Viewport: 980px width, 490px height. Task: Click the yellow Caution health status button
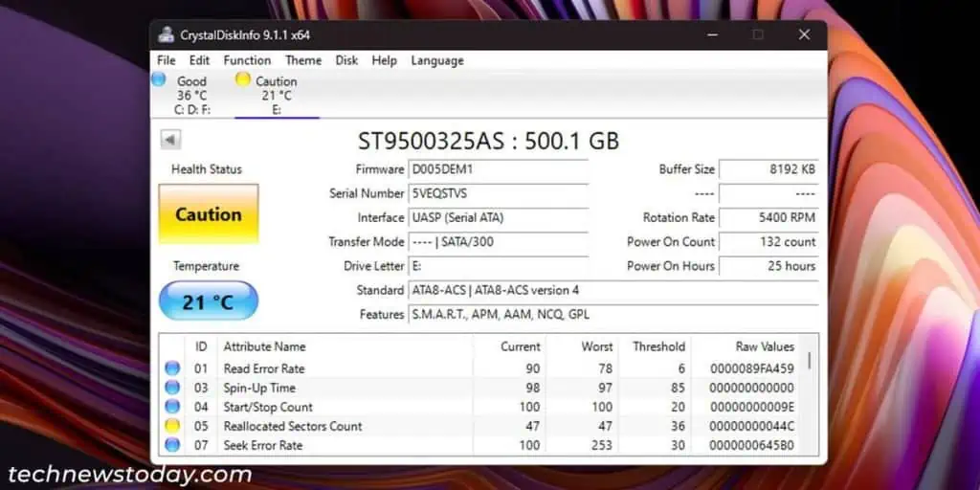coord(208,213)
